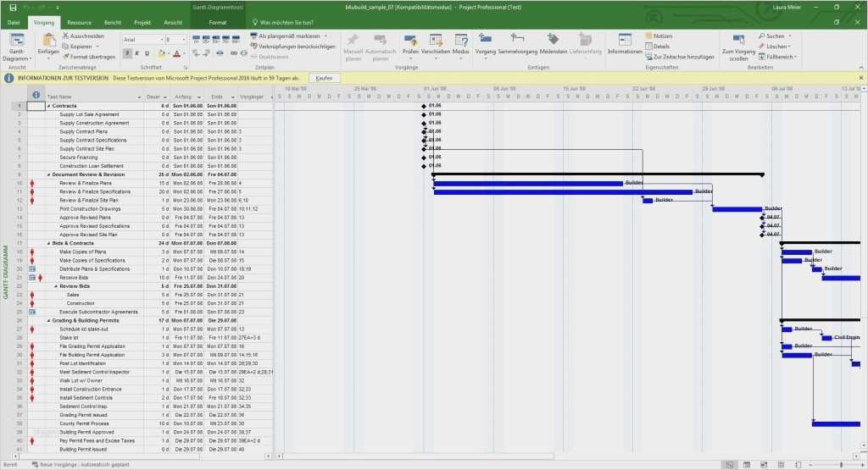Link selected tasks with chain icon
This screenshot has width=868, height=470.
(234, 53)
